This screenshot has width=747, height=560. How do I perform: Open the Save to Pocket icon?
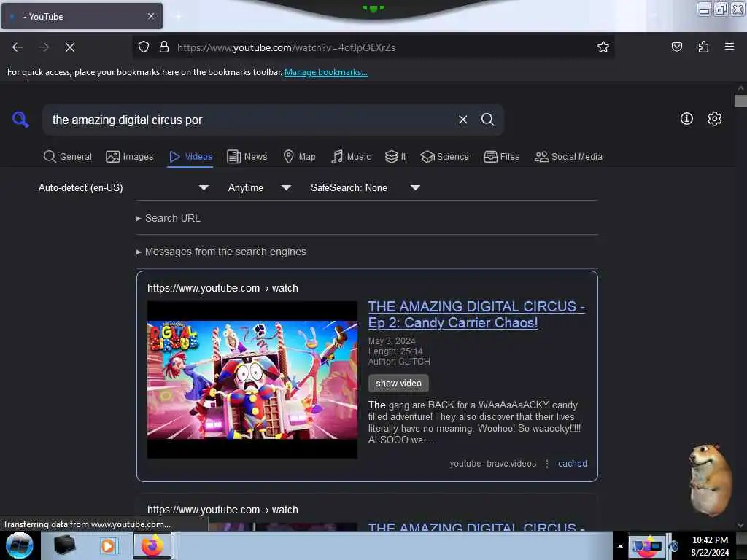[676, 47]
